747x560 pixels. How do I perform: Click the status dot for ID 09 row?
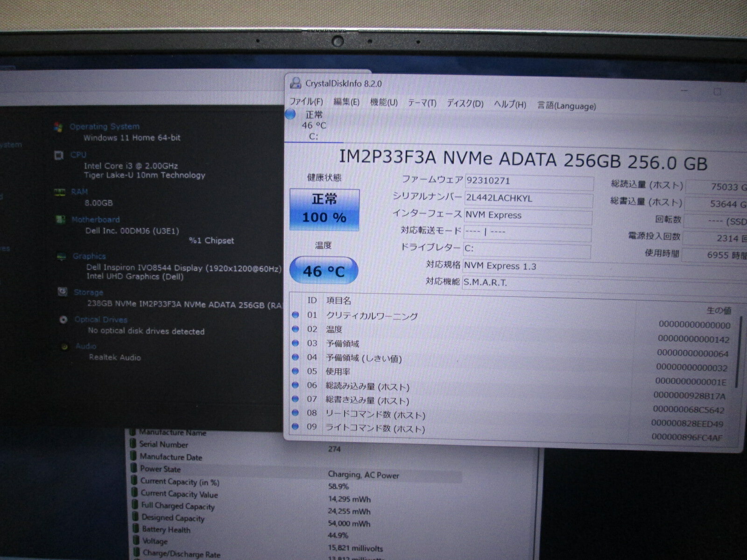point(295,426)
